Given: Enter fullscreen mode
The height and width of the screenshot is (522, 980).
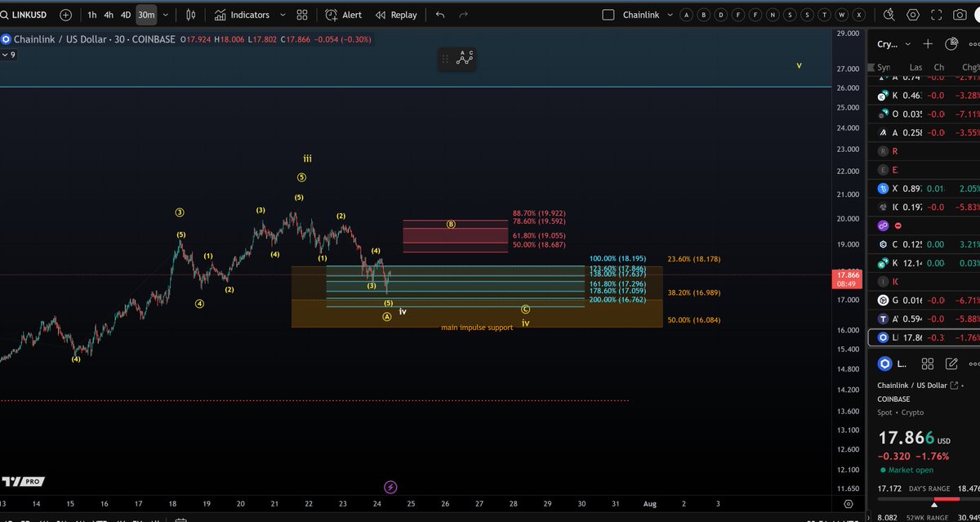Looking at the screenshot, I should point(936,15).
